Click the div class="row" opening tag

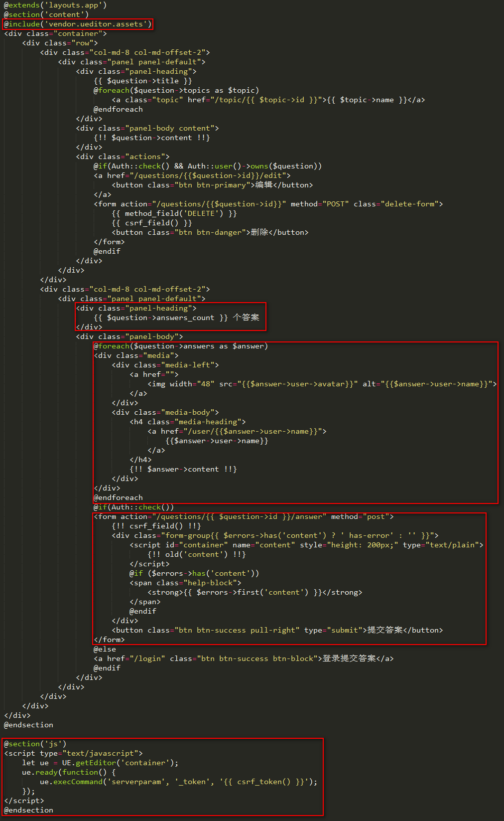tap(60, 43)
